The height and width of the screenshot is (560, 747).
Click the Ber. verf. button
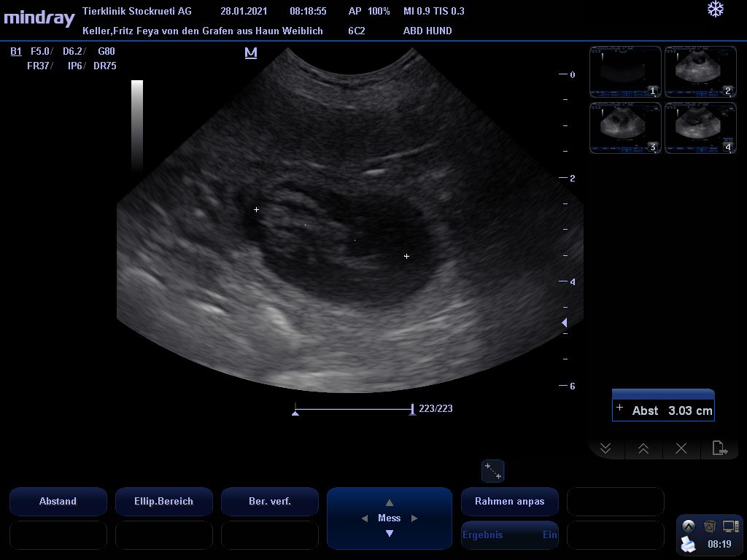point(269,501)
